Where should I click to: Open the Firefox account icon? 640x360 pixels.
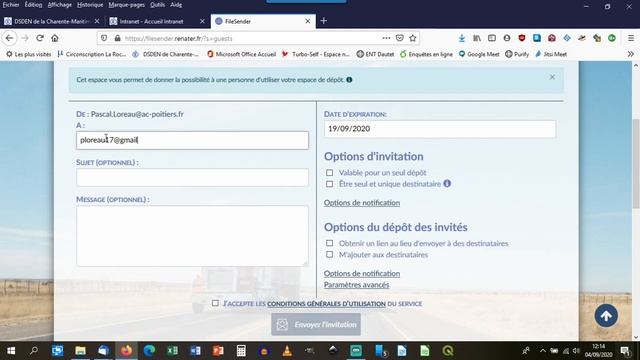click(x=507, y=38)
